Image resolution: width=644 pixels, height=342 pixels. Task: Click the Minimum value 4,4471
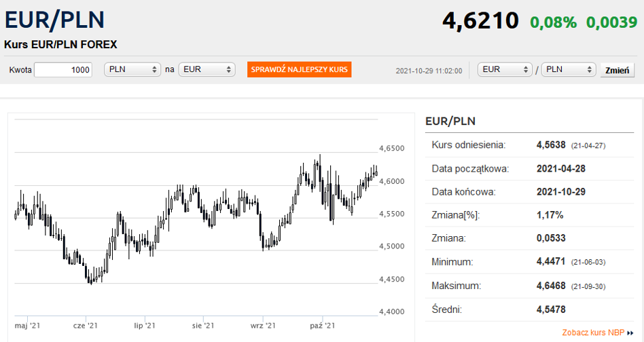tap(551, 262)
